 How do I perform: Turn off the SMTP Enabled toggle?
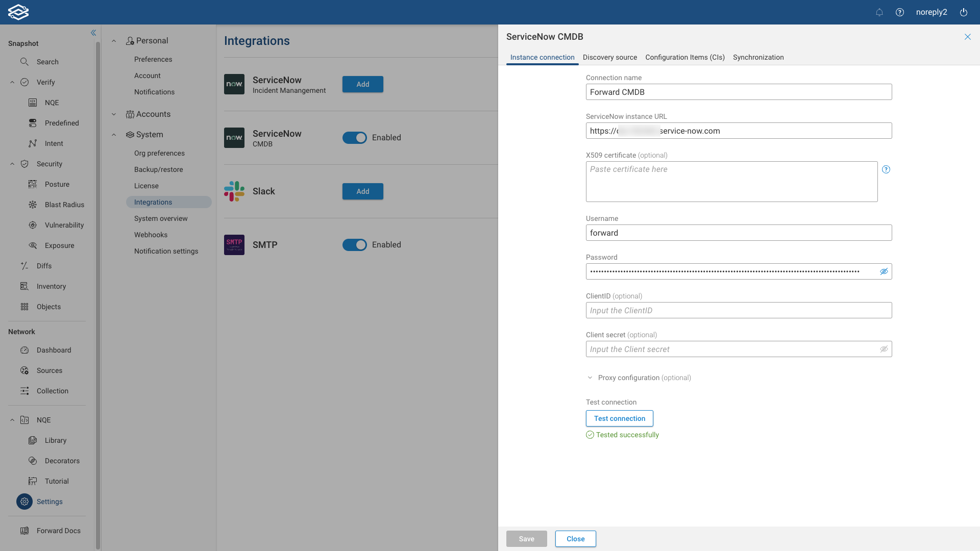pyautogui.click(x=355, y=245)
